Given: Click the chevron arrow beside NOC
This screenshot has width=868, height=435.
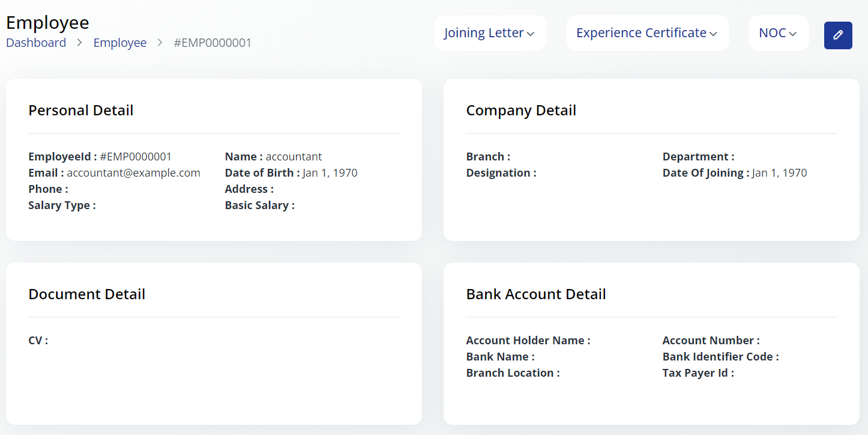Looking at the screenshot, I should 793,34.
